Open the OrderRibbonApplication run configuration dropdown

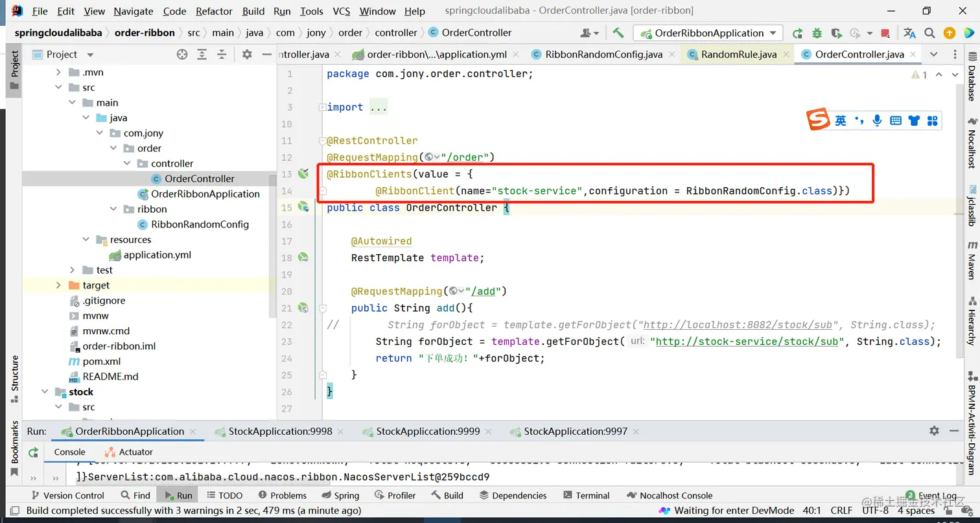(708, 33)
